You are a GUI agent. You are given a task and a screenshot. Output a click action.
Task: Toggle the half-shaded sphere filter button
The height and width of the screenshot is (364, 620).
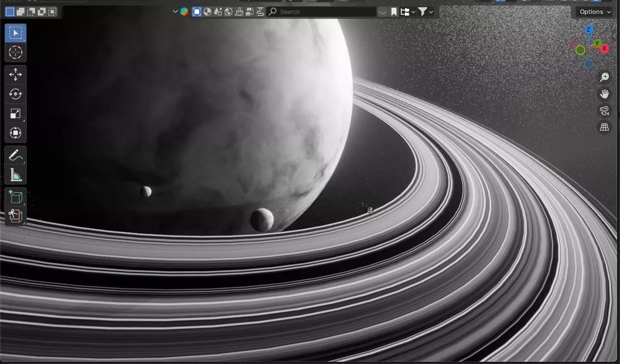(x=207, y=12)
